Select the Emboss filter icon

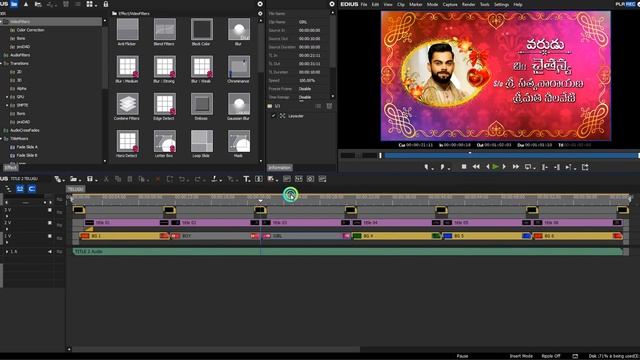(202, 104)
